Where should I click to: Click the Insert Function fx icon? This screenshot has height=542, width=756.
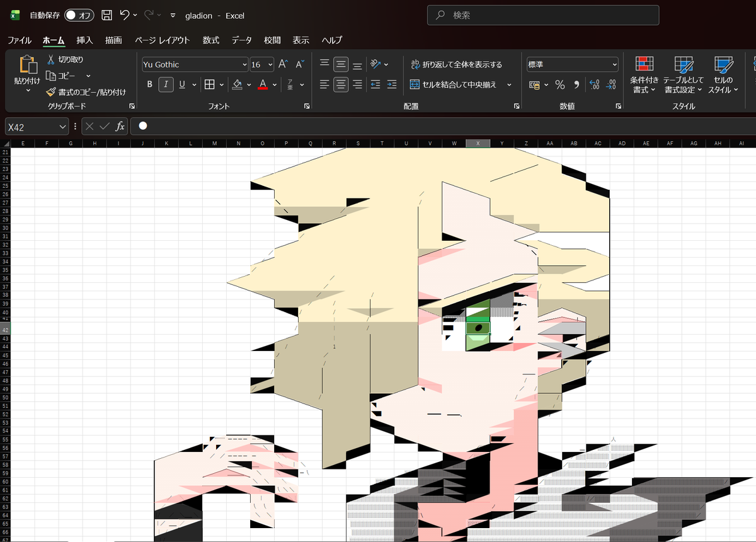[x=120, y=126]
